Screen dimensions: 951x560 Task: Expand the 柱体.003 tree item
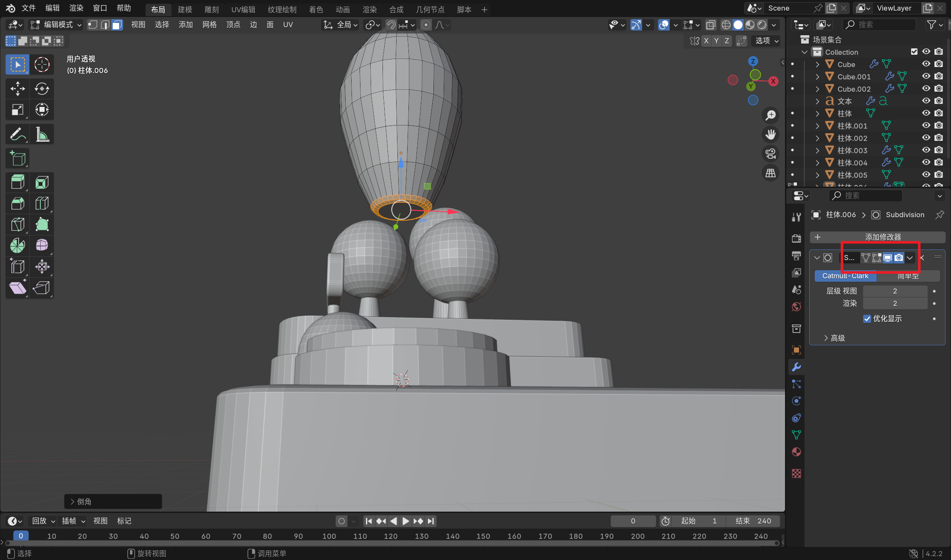pyautogui.click(x=817, y=151)
